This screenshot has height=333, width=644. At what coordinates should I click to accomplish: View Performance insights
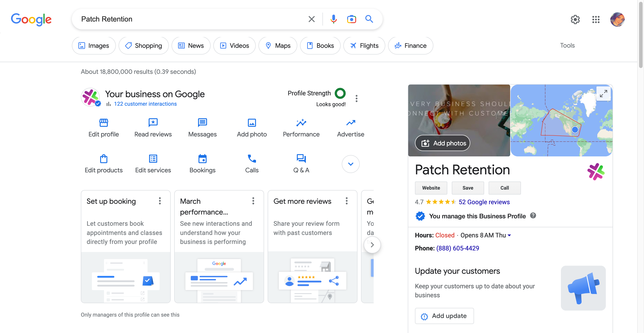301,128
